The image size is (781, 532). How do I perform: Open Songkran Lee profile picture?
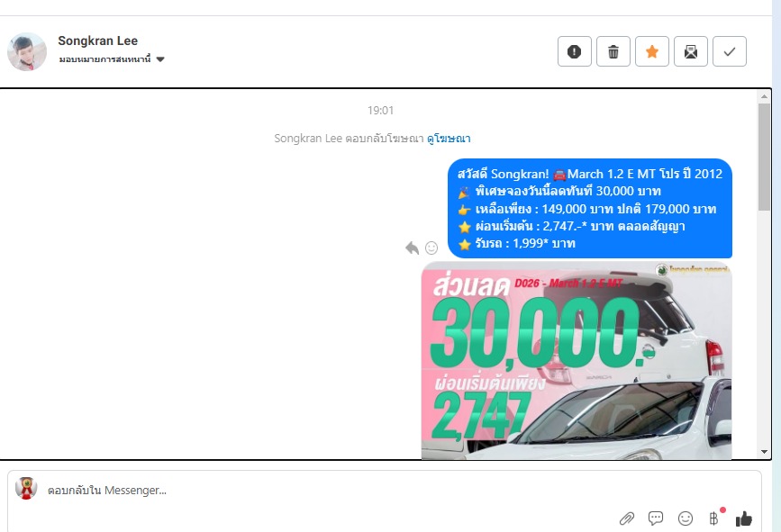pos(27,51)
